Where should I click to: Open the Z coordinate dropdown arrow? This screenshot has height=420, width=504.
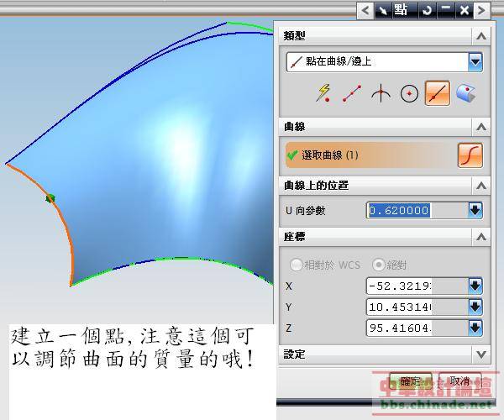pos(475,328)
